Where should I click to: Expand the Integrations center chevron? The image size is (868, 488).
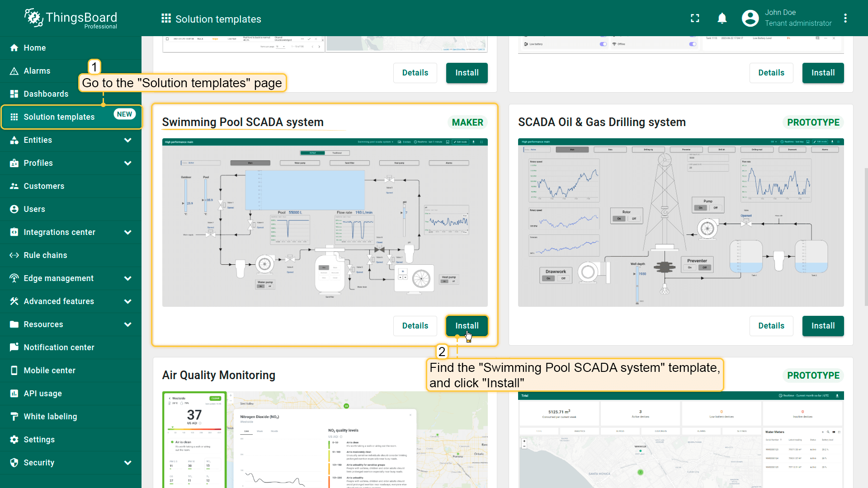[128, 232]
